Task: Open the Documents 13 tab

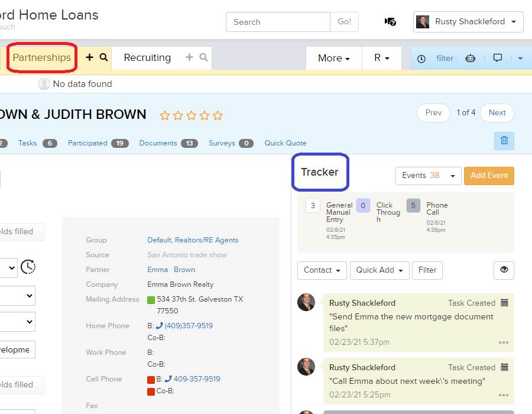Action: (168, 143)
